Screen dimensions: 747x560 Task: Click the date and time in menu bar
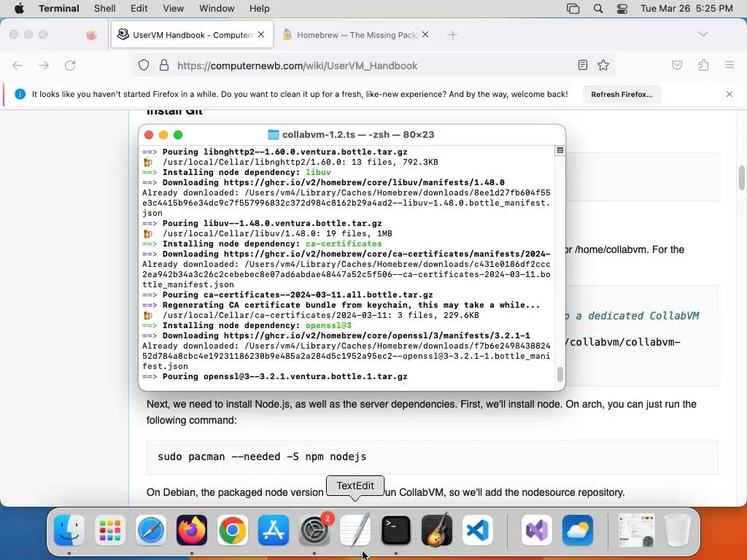point(686,8)
